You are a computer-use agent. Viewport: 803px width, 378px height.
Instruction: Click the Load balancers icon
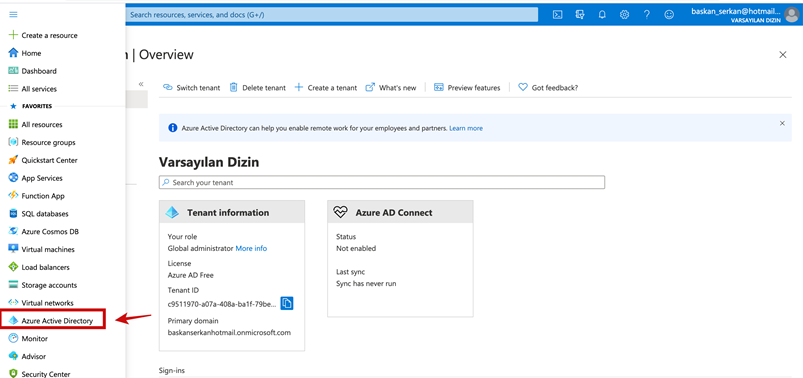pyautogui.click(x=13, y=267)
